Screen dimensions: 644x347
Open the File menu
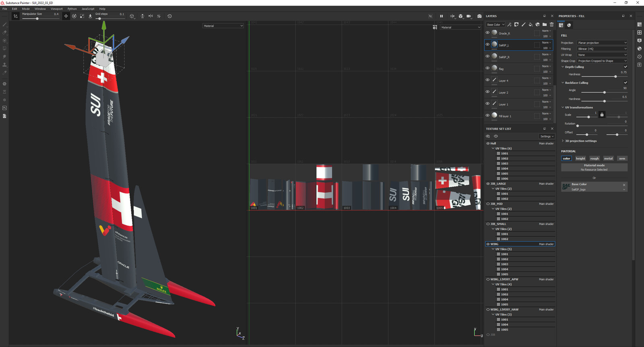[5, 9]
